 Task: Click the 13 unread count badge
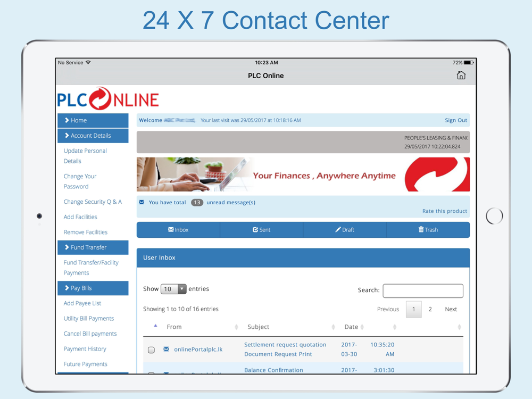coord(197,203)
